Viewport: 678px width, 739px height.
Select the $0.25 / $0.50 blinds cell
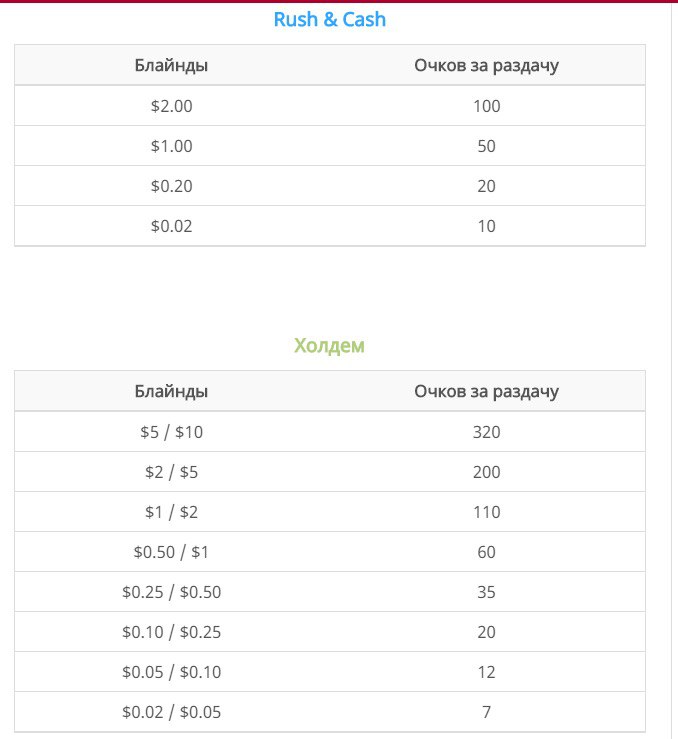click(x=171, y=592)
